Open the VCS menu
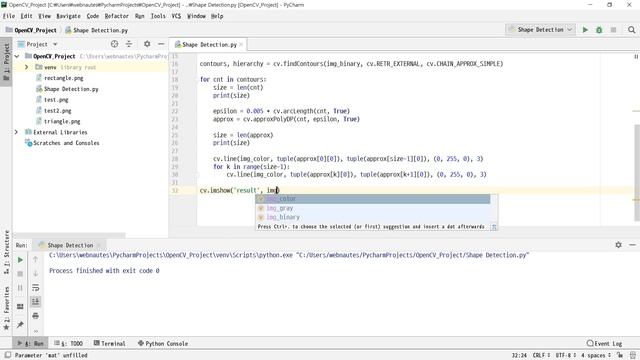Screen dimensions: 640x360 pos(176,16)
